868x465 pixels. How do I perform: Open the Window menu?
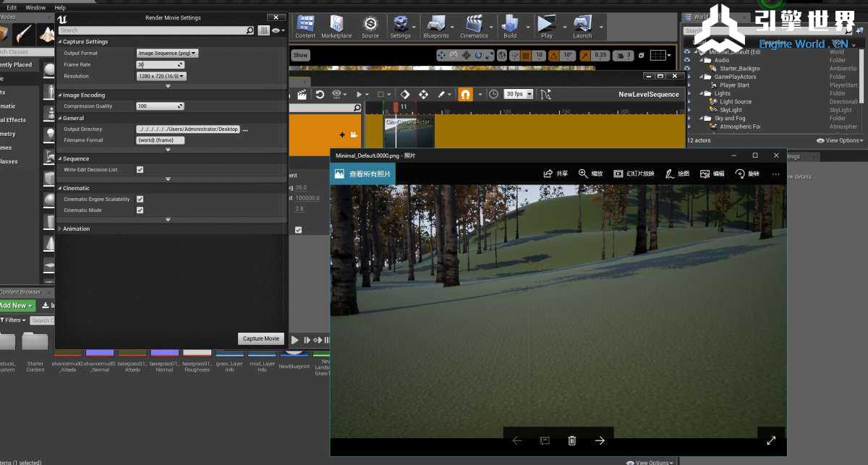35,7
